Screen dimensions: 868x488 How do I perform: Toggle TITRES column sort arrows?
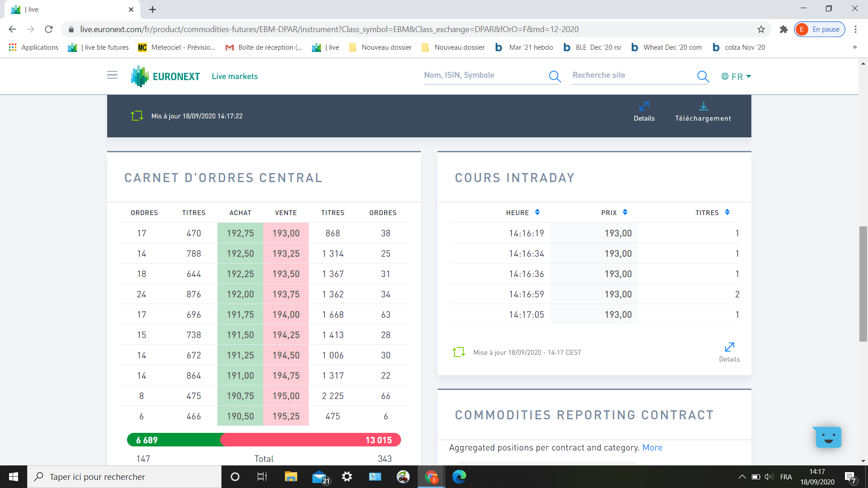pos(727,212)
